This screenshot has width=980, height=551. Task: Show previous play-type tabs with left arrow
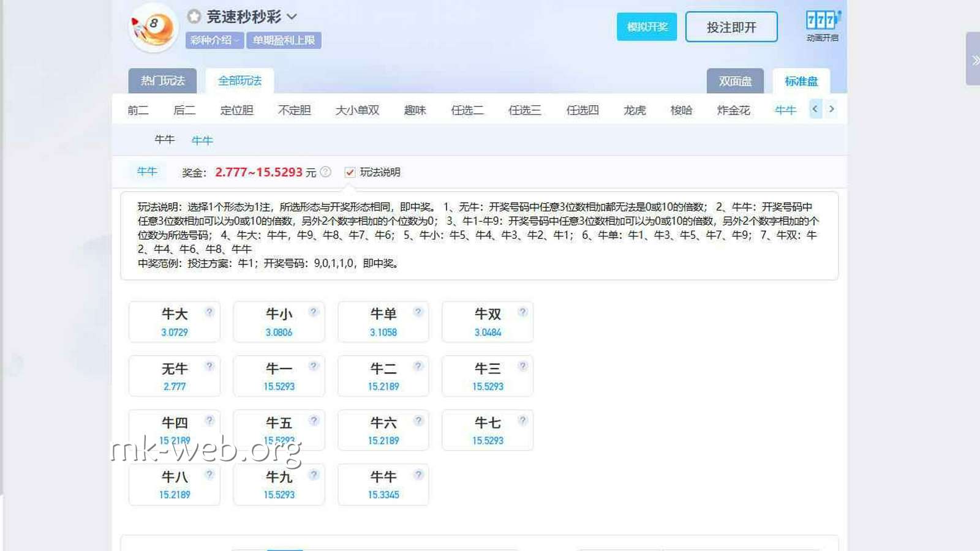click(815, 109)
